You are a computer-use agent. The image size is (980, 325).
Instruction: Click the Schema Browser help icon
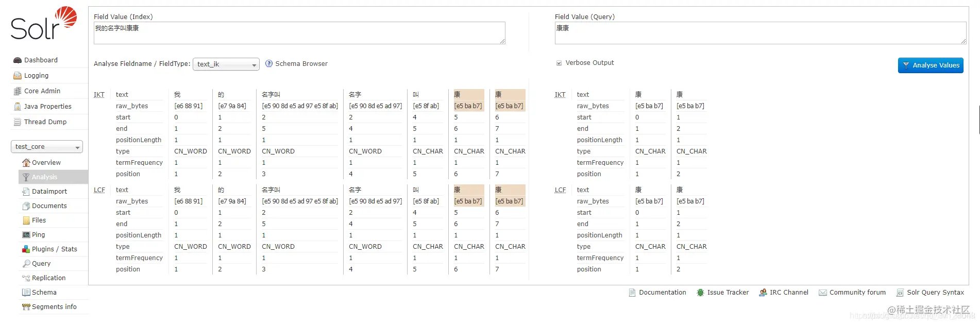click(x=269, y=64)
